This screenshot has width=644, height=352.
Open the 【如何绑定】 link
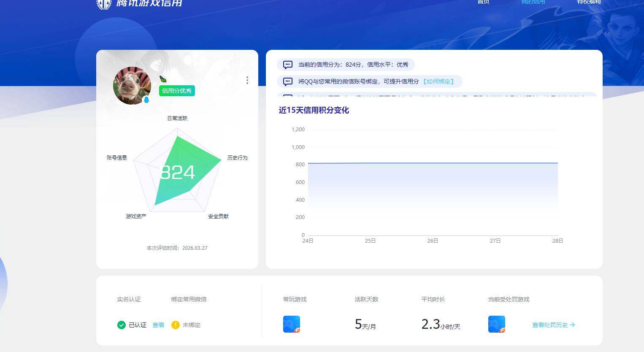tap(439, 81)
